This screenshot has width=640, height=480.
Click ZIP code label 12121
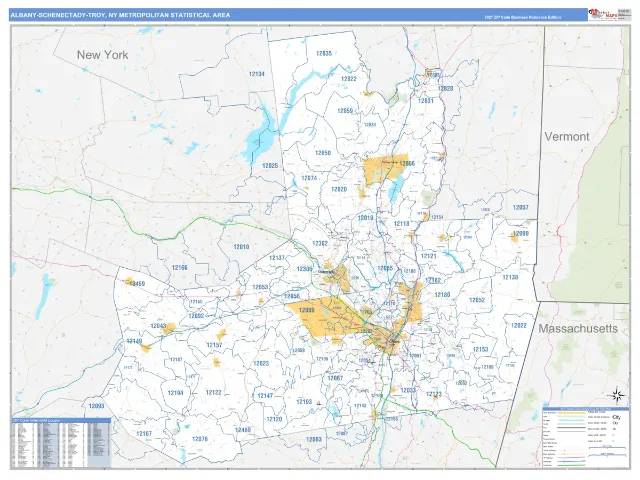pyautogui.click(x=429, y=256)
